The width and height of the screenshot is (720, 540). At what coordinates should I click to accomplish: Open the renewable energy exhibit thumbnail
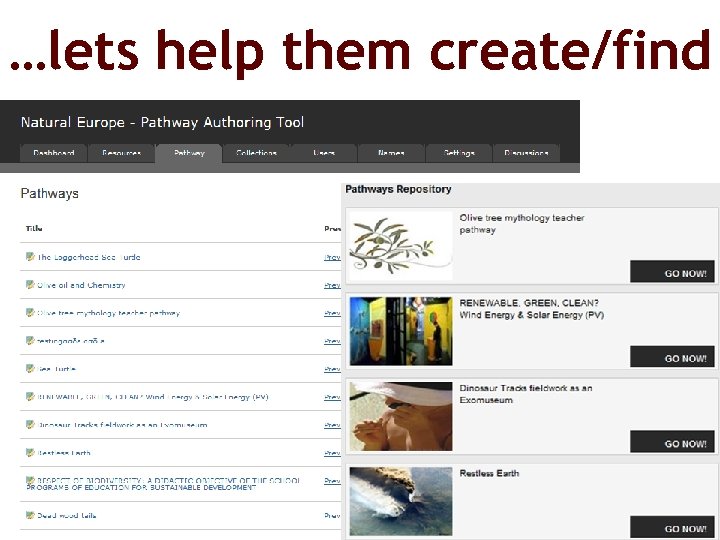401,331
